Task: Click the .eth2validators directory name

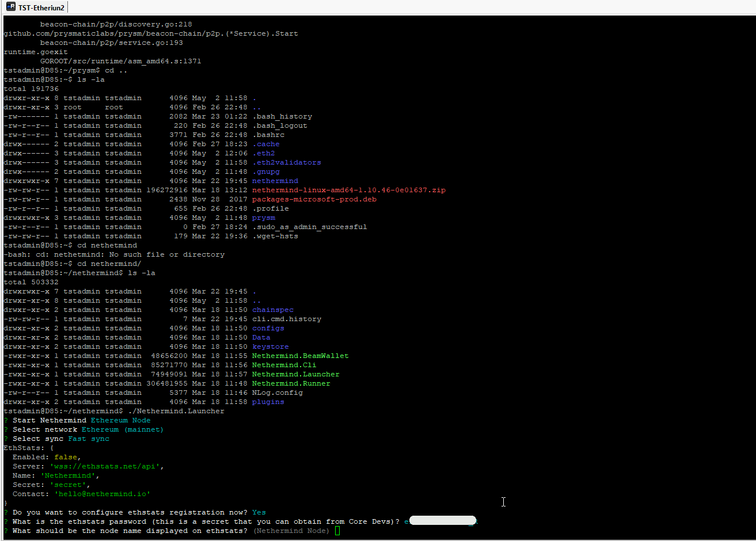Action: tap(287, 162)
